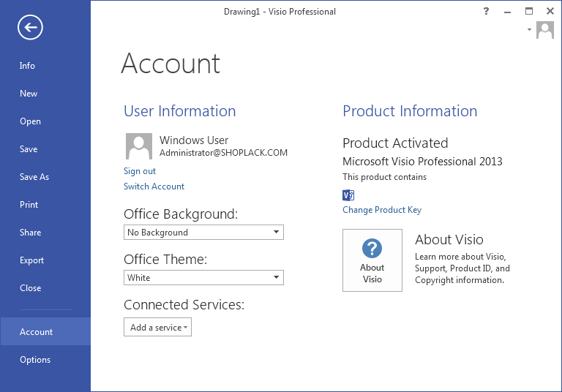
Task: Click Close in the sidebar
Action: (x=30, y=288)
